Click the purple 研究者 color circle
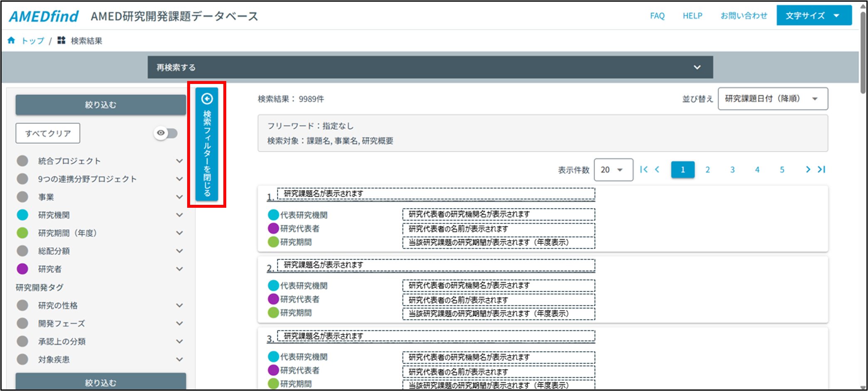 tap(22, 269)
